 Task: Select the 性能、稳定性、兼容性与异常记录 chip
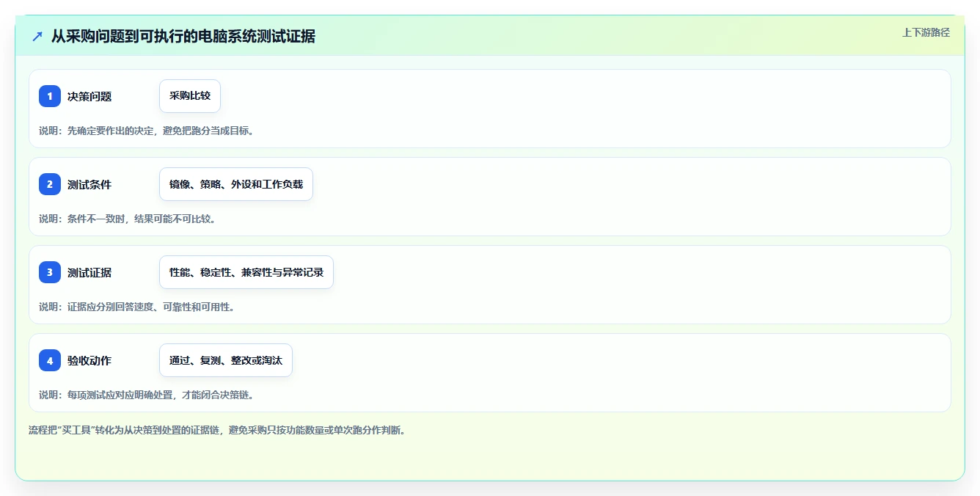(x=246, y=272)
